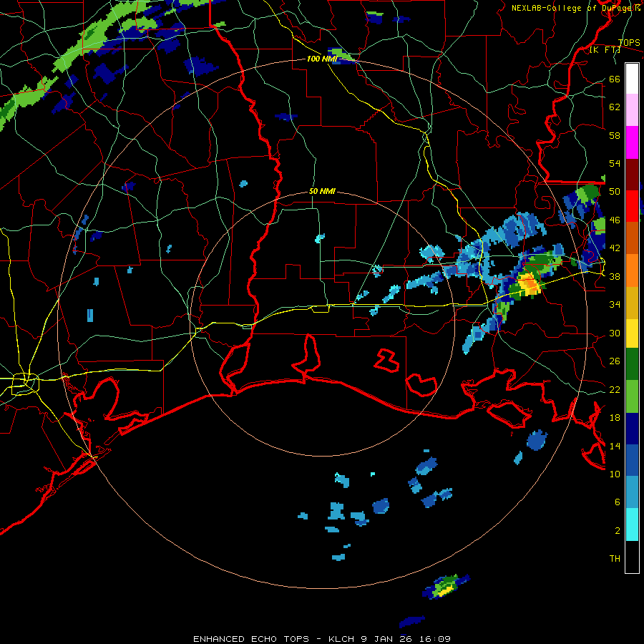Select the 2 legend value
Image resolution: width=644 pixels, height=644 pixels.
(618, 530)
